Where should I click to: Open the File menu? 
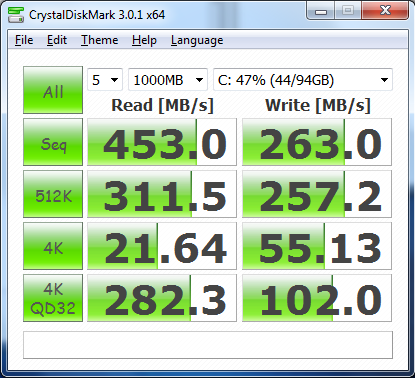tap(24, 40)
